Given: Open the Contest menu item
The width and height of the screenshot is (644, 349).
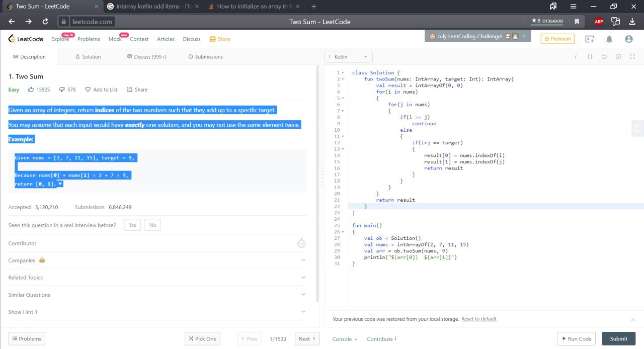Looking at the screenshot, I should click(139, 39).
